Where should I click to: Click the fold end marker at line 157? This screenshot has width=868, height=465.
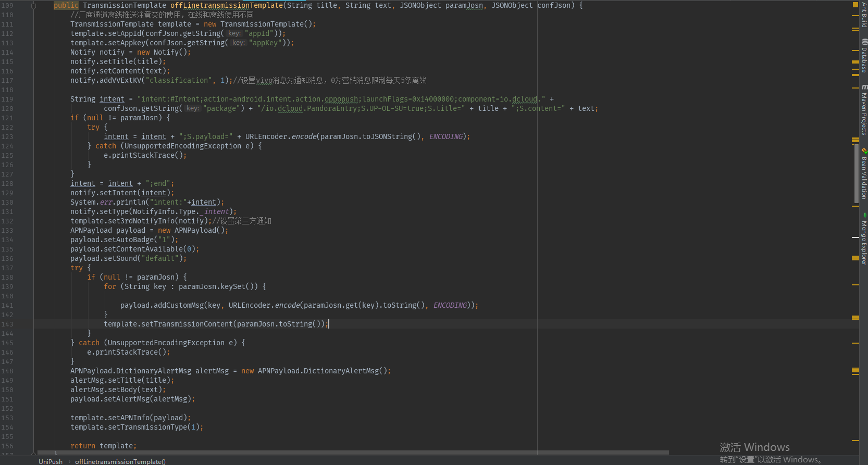coord(33,454)
